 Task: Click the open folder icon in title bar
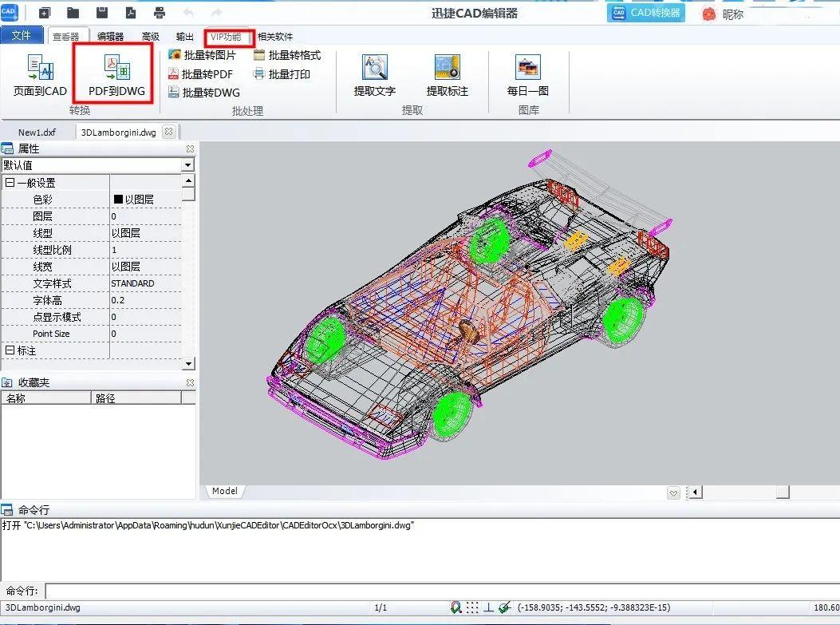[73, 13]
